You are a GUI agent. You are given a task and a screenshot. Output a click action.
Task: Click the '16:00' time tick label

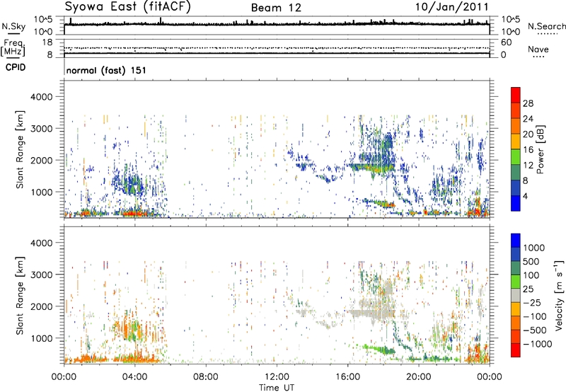(347, 377)
